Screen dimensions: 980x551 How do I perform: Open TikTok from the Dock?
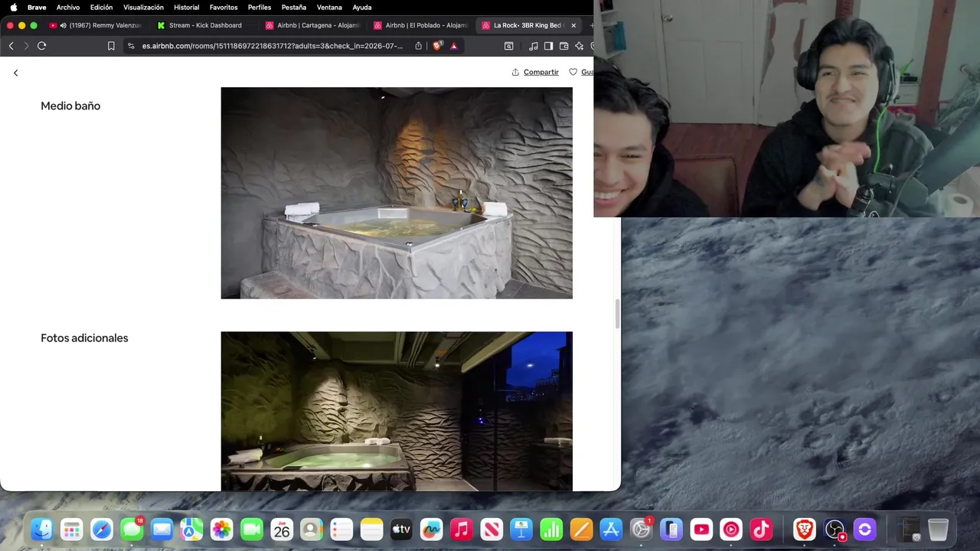pos(761,530)
